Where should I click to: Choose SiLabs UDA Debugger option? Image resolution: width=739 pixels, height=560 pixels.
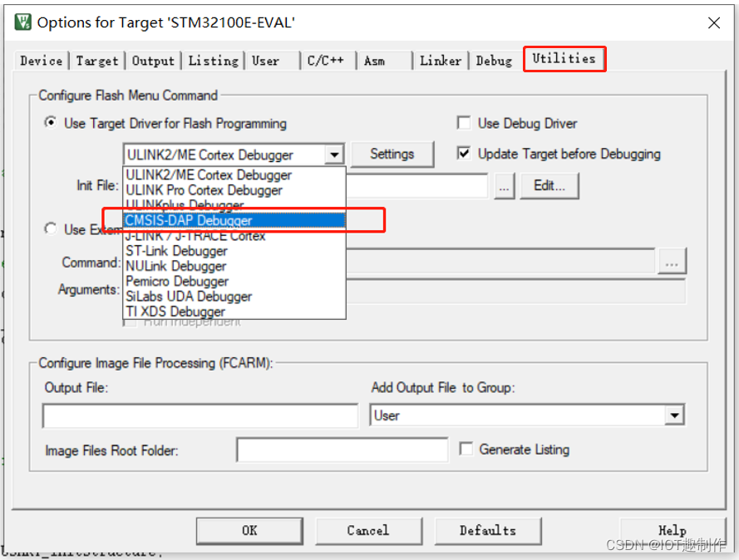point(234,297)
